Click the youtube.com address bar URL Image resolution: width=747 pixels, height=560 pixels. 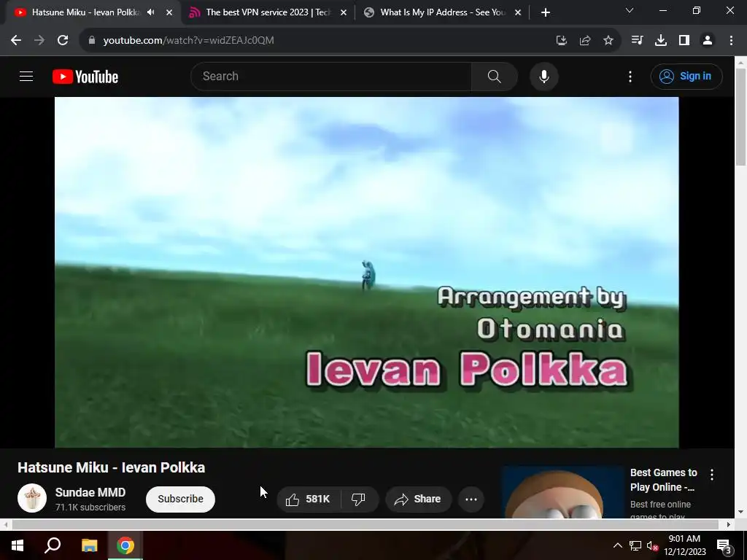pyautogui.click(x=189, y=41)
